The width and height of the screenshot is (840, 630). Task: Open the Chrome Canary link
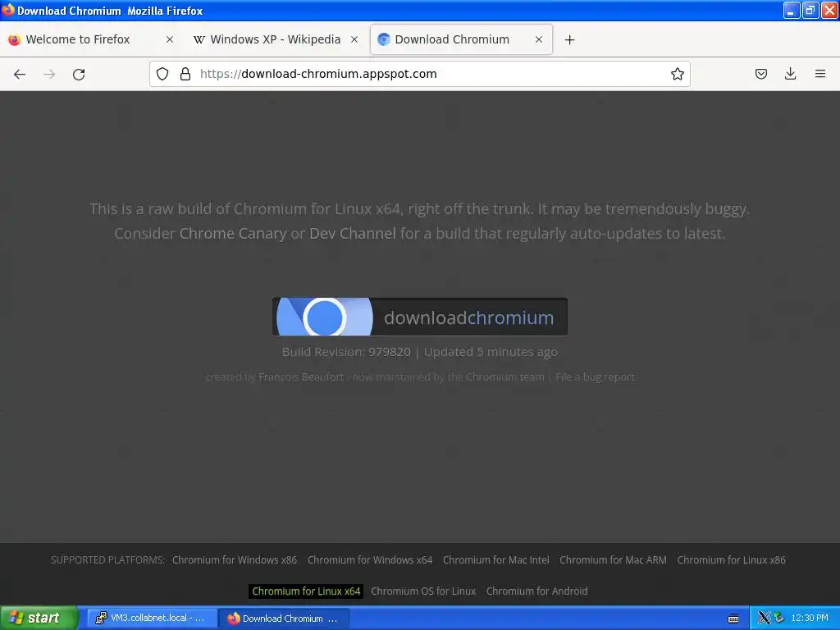(233, 234)
